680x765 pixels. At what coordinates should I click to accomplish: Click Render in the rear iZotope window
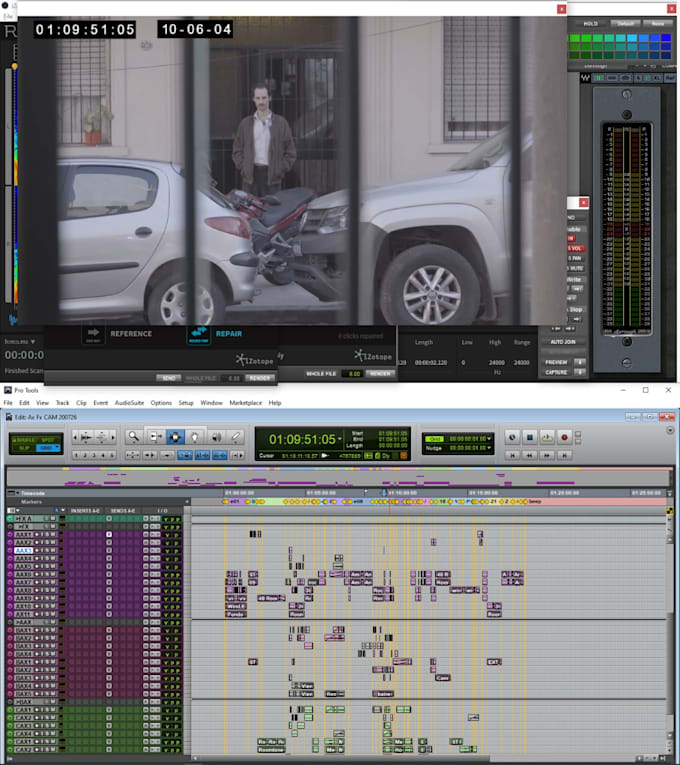(x=380, y=373)
